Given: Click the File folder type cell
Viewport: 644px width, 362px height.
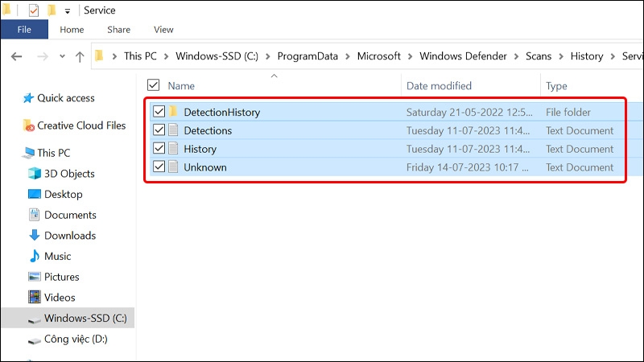Looking at the screenshot, I should pyautogui.click(x=568, y=112).
